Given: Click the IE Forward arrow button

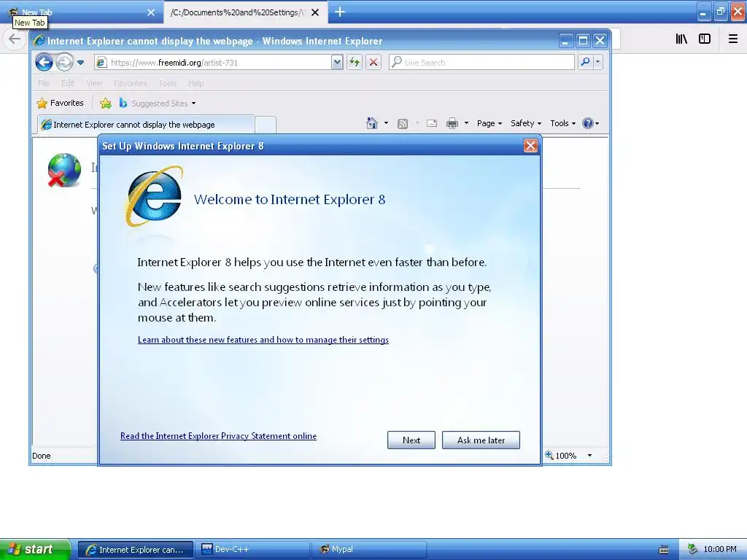Looking at the screenshot, I should coord(64,63).
